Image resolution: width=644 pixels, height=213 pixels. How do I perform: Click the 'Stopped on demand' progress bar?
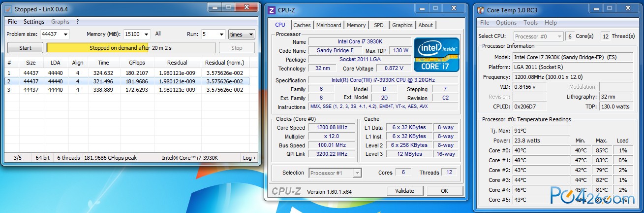[131, 48]
